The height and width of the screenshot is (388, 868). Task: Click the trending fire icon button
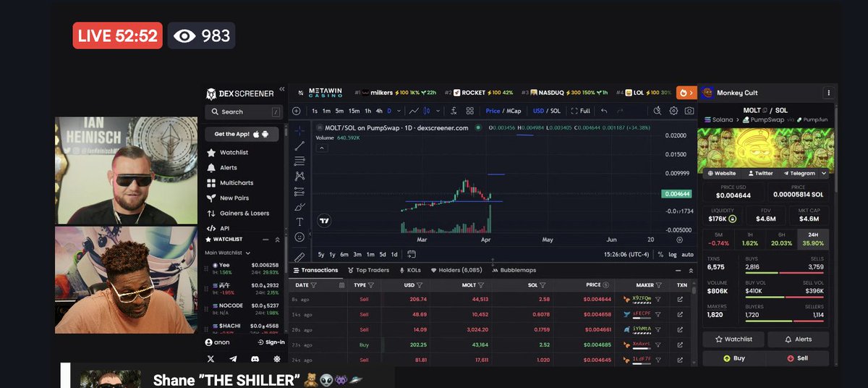(x=686, y=93)
